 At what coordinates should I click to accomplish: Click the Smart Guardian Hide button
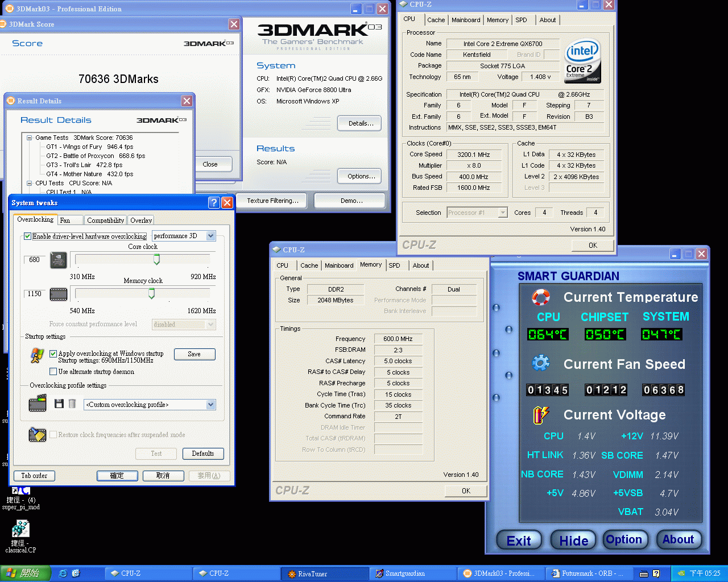(x=573, y=541)
